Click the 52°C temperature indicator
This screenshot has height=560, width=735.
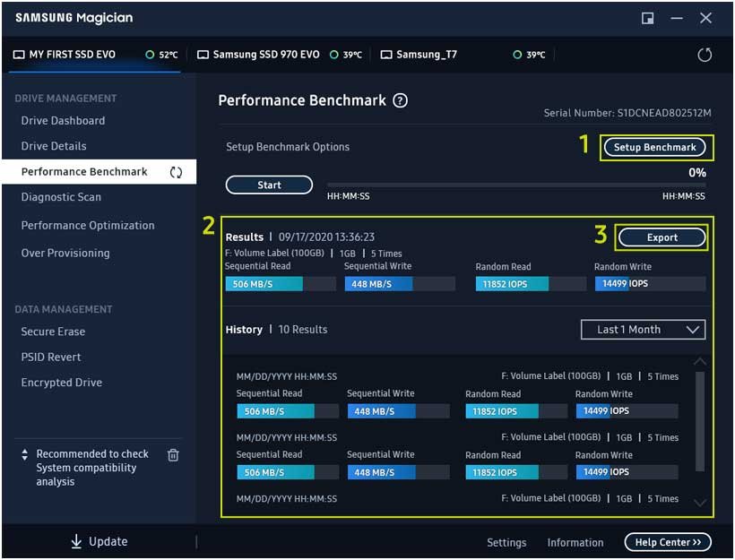click(161, 55)
